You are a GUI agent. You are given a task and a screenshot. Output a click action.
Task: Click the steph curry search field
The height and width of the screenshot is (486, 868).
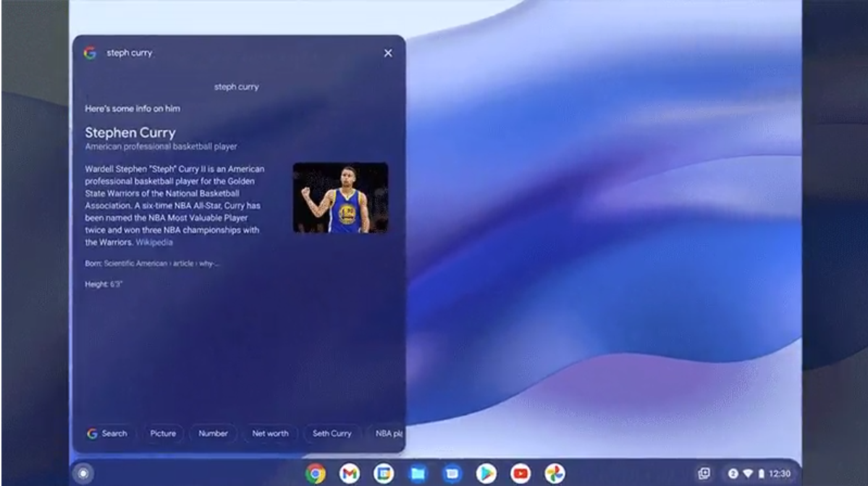coord(238,53)
